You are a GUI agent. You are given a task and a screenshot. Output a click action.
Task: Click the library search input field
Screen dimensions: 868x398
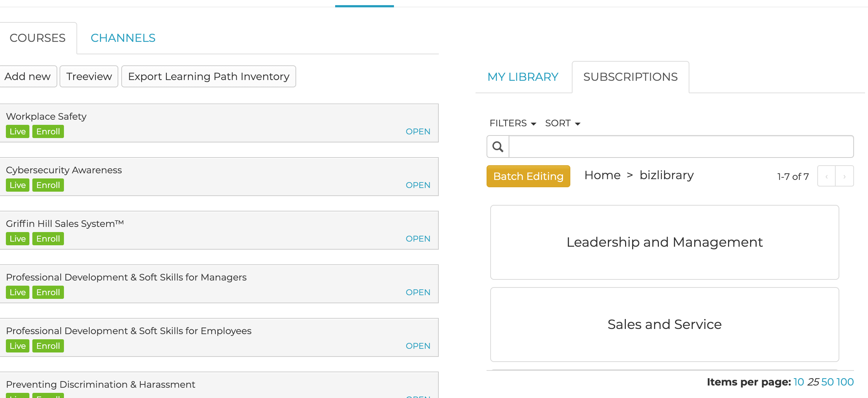[681, 147]
